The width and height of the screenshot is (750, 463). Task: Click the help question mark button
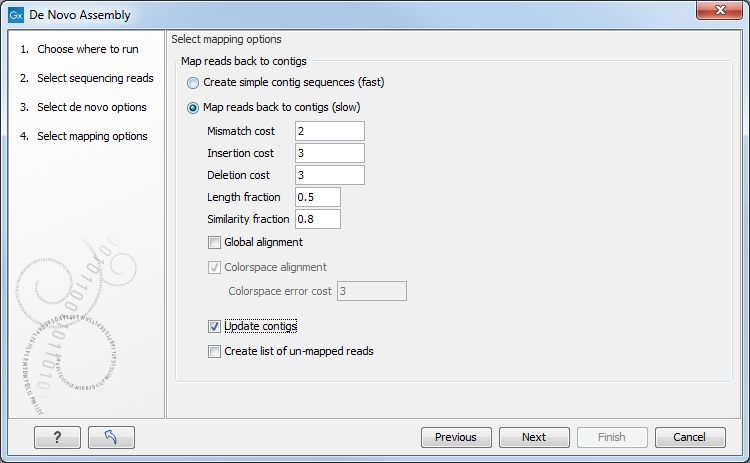57,437
